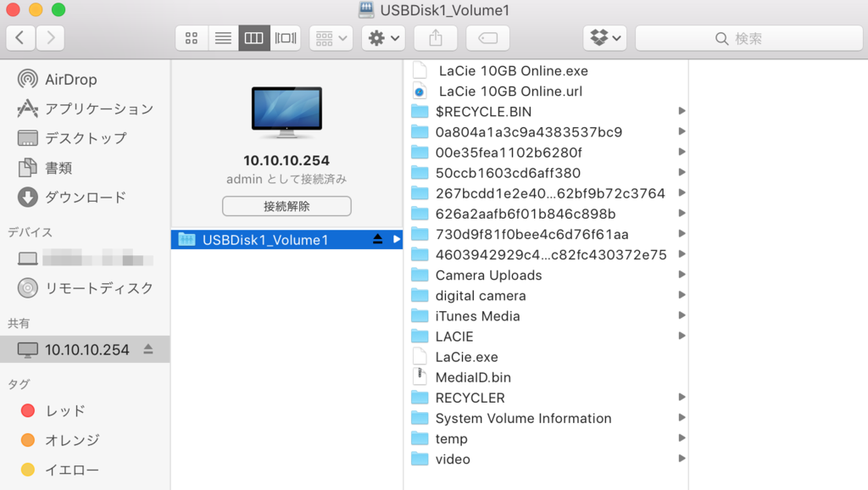Select the 267bcdd1e2e40…62bf9b72c3764 folder
This screenshot has width=868, height=490.
(548, 193)
